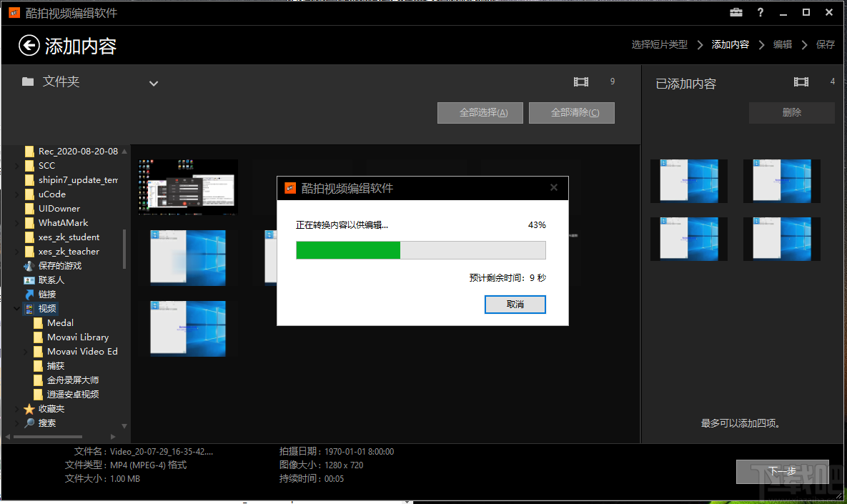Open the 文件夹 dropdown
Viewport: 847px width, 504px height.
tap(154, 82)
